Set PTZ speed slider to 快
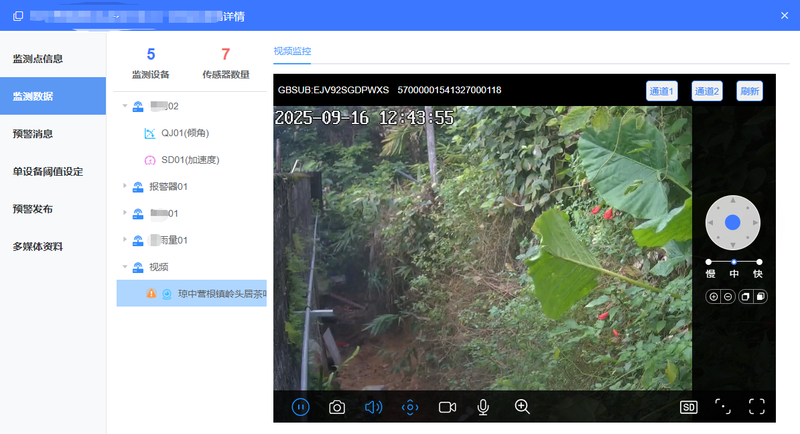This screenshot has height=434, width=800. (759, 262)
